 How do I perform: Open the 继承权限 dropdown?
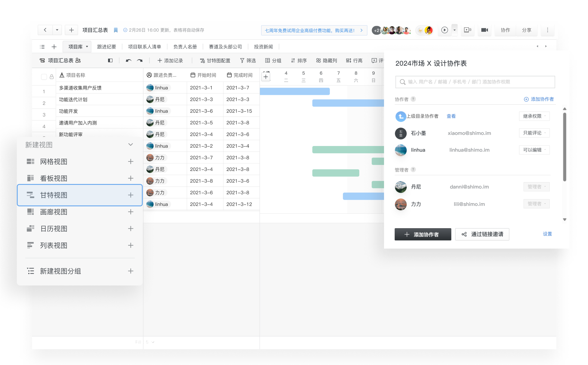[x=534, y=116]
